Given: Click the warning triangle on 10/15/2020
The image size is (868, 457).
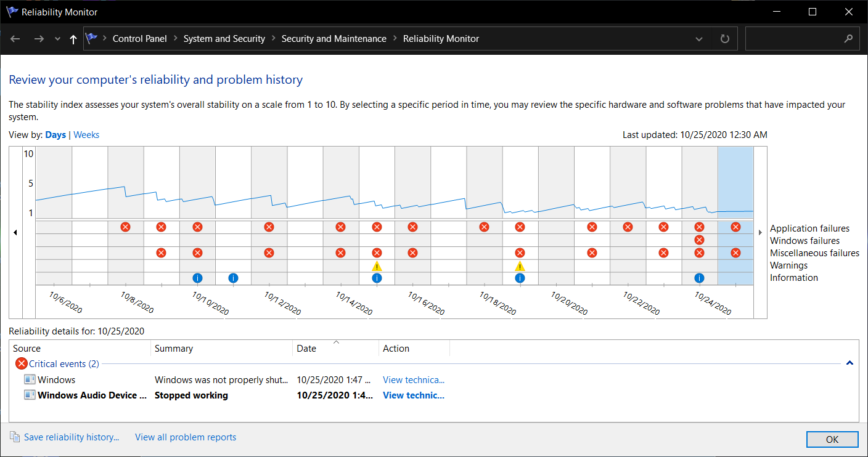Looking at the screenshot, I should [377, 265].
